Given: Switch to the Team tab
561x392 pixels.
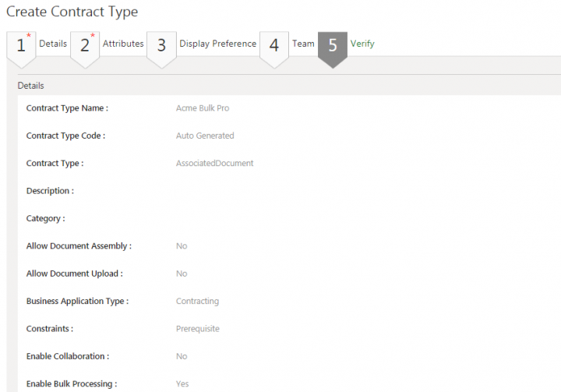Looking at the screenshot, I should 303,44.
